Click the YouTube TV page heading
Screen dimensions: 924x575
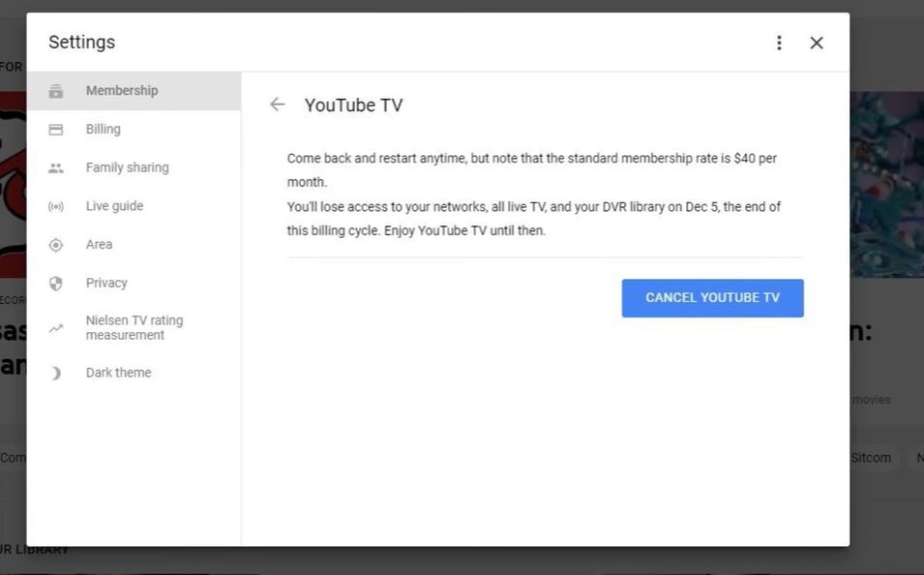[x=353, y=105]
